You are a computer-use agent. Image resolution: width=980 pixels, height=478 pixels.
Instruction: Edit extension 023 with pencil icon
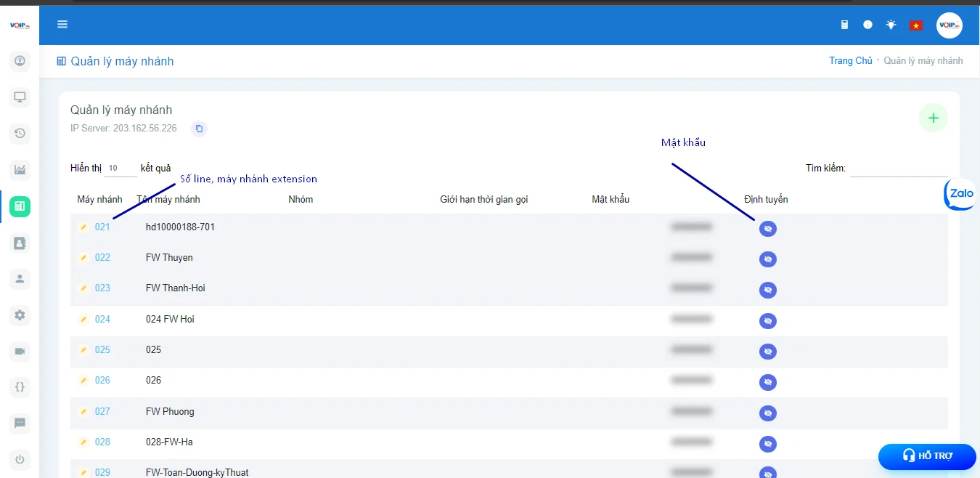pos(83,288)
